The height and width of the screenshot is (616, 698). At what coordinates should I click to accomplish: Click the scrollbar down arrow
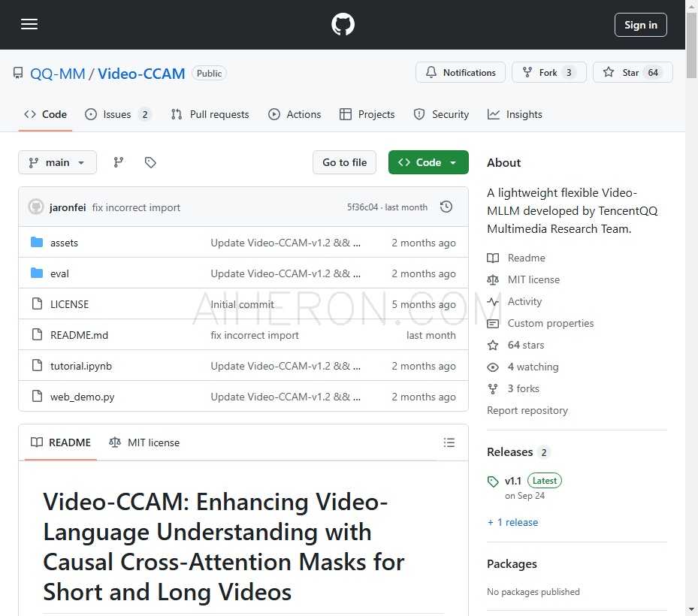[x=691, y=610]
